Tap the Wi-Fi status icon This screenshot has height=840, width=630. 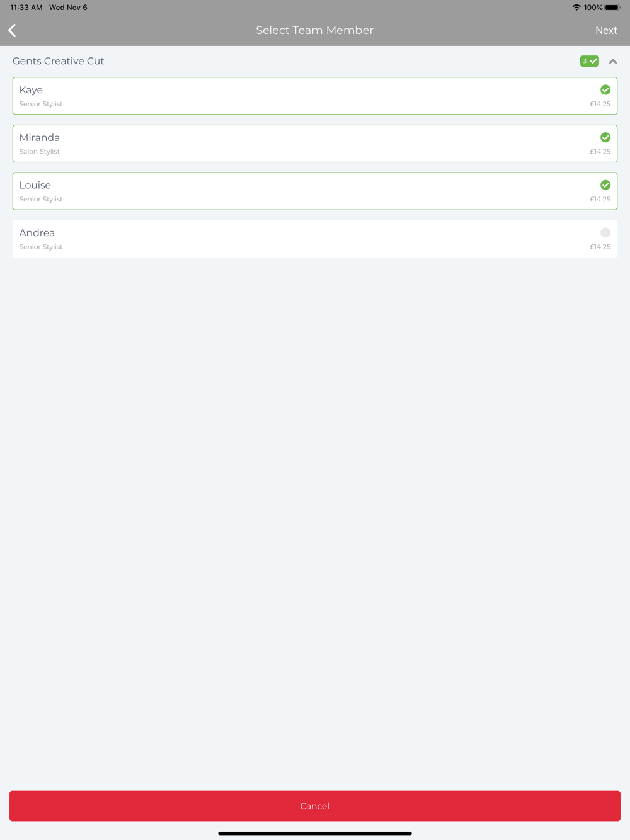[x=576, y=8]
